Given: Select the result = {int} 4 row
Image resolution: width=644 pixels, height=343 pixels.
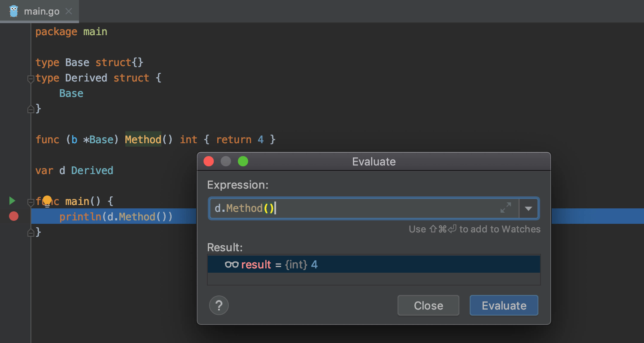Looking at the screenshot, I should (374, 265).
